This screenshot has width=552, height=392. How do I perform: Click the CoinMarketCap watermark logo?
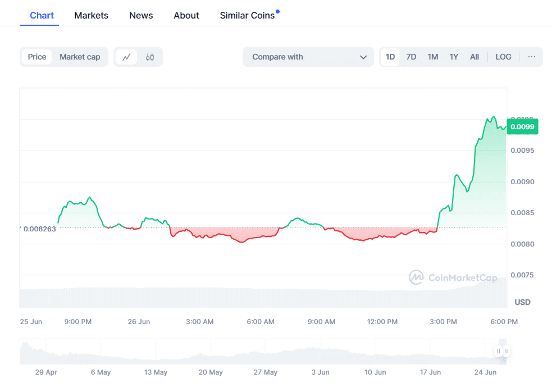click(x=453, y=277)
